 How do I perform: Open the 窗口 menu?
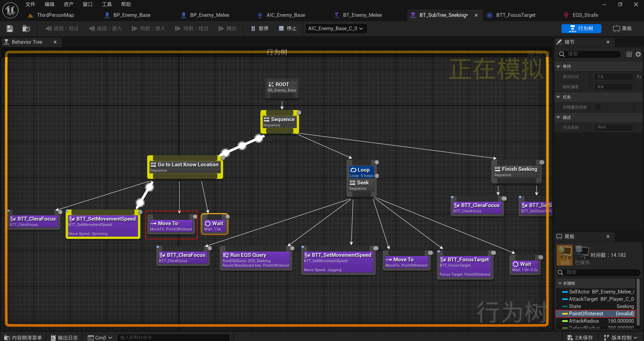[x=88, y=4]
